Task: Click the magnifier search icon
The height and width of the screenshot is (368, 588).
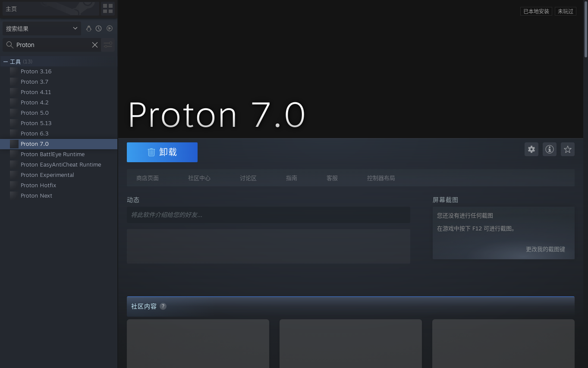Action: pos(9,45)
